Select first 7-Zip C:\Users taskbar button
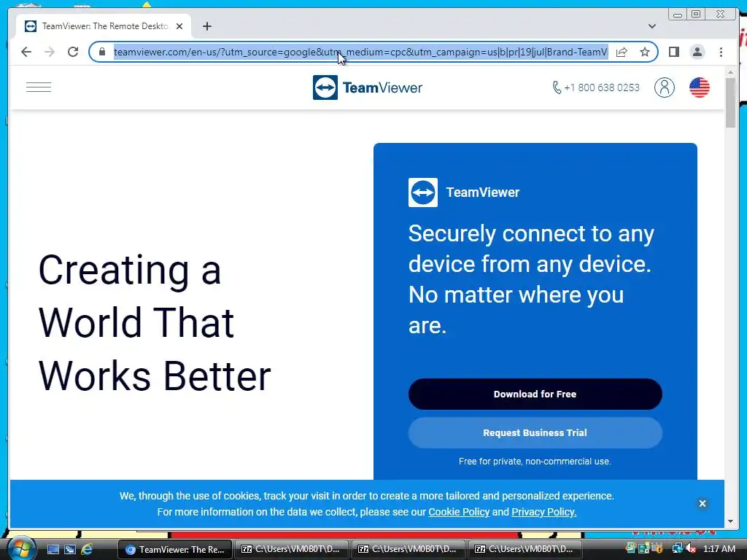This screenshot has height=560, width=747. (x=291, y=549)
